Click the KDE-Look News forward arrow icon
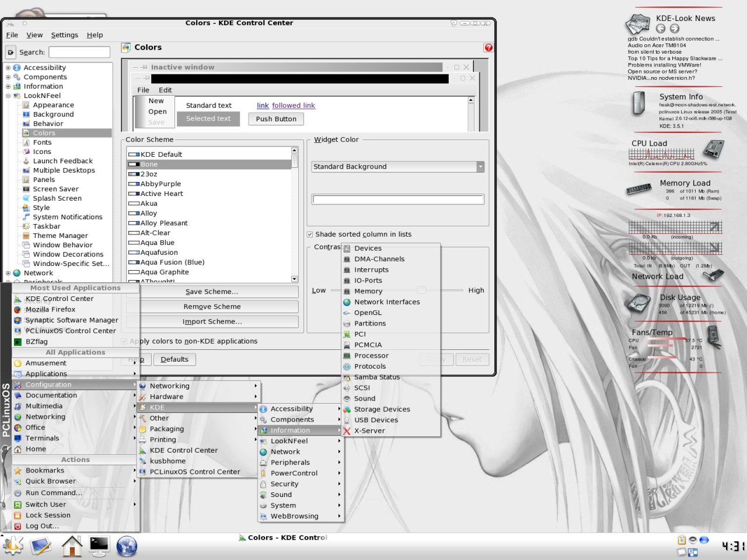 (675, 29)
